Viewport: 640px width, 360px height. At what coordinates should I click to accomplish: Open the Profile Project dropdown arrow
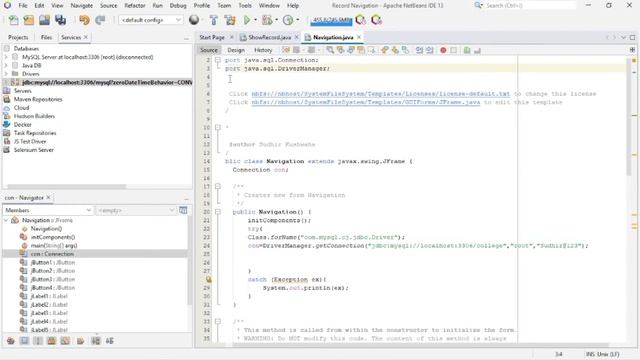[x=298, y=20]
